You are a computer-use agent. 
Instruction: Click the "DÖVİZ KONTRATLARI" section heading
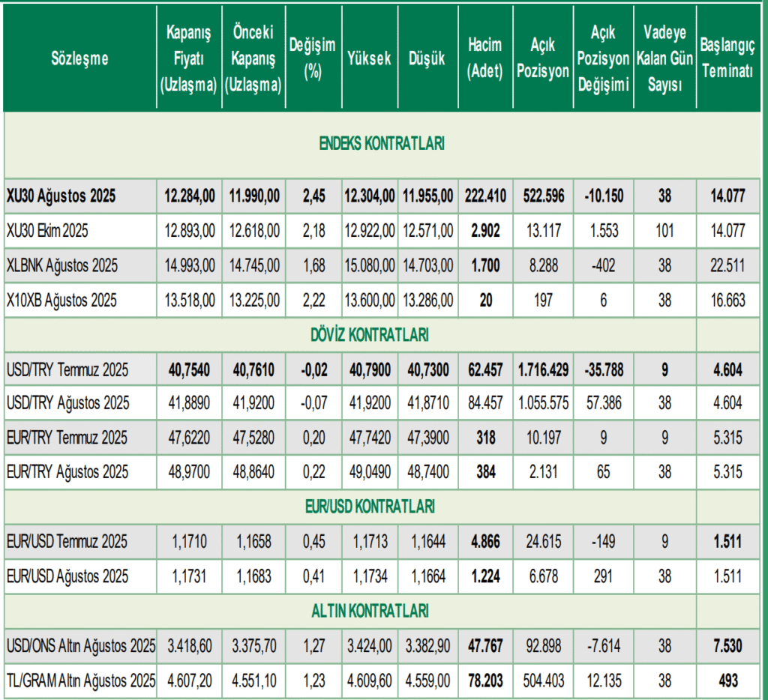370,335
